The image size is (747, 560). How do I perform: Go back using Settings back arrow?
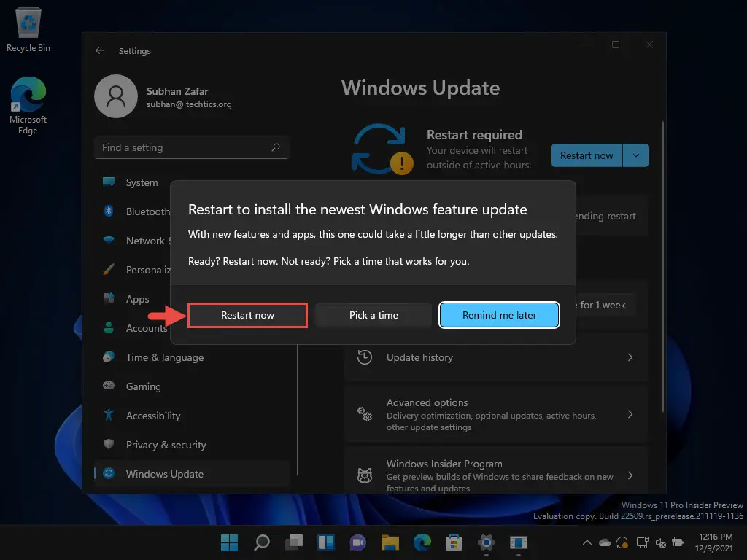coord(100,51)
